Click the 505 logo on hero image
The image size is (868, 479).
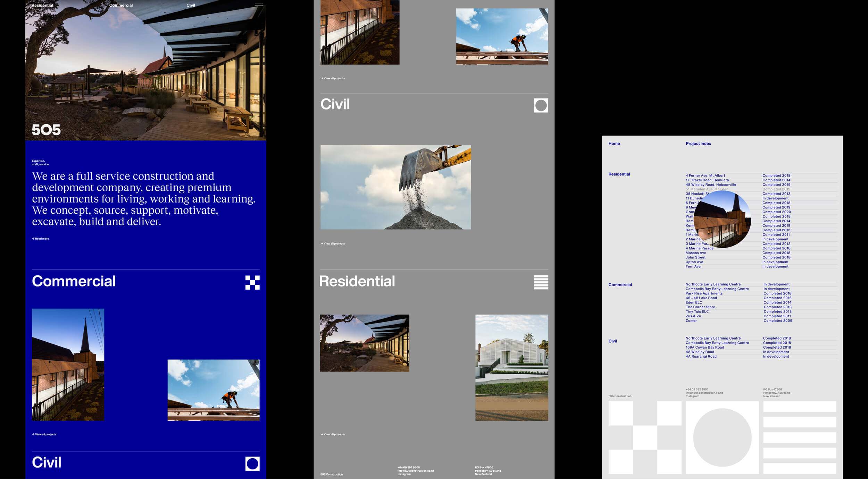(46, 130)
